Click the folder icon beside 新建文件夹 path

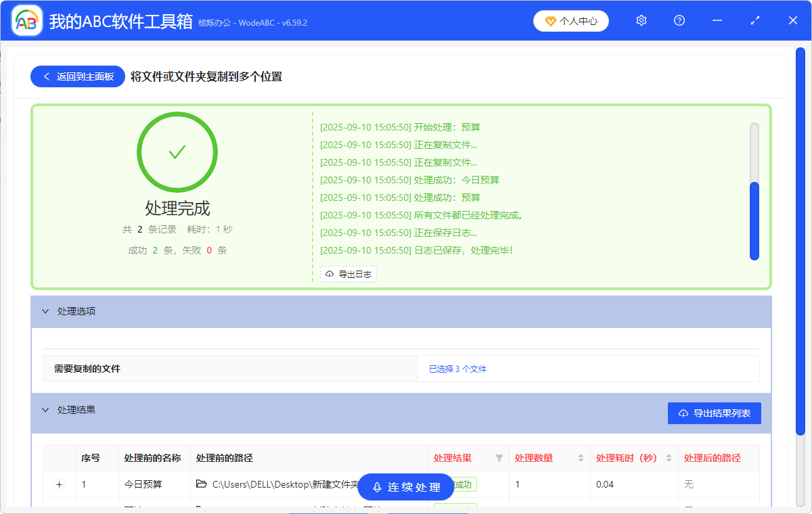tap(200, 484)
